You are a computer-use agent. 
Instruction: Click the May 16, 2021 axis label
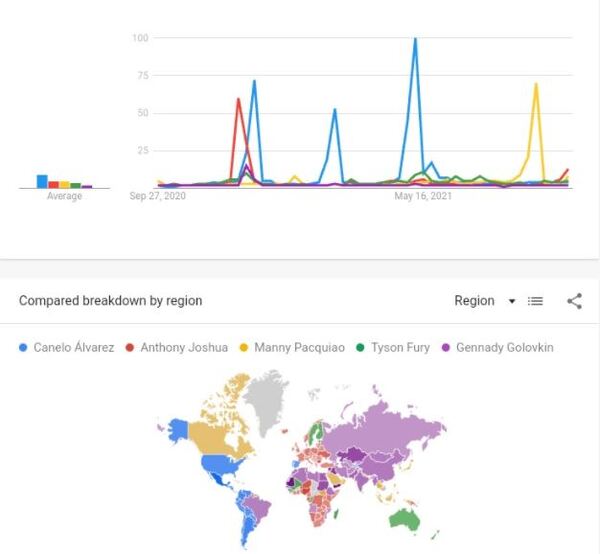[423, 197]
